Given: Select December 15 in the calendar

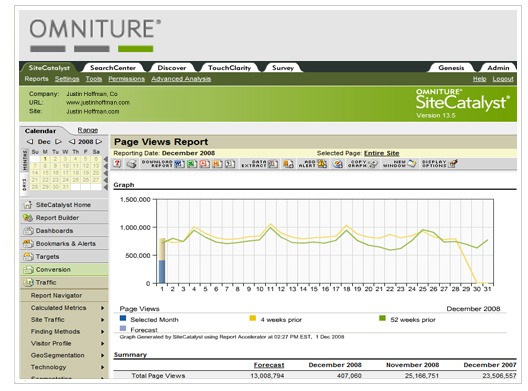Looking at the screenshot, I should 45,173.
